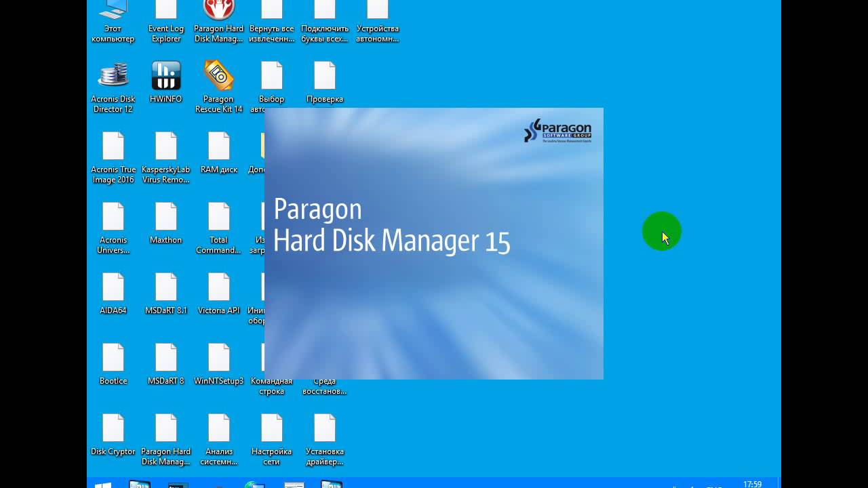Open the Disk Cryptor desktop shortcut

(x=113, y=435)
